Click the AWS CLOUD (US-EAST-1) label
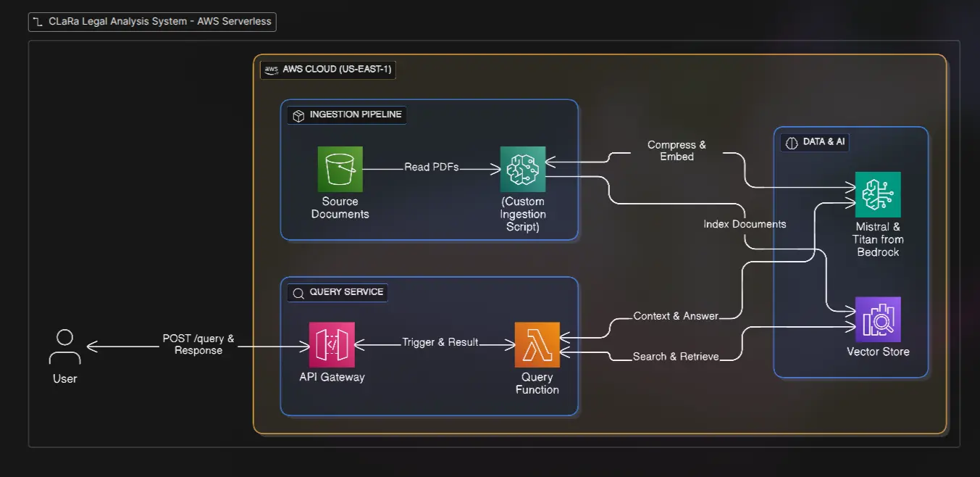980x477 pixels. [x=338, y=70]
